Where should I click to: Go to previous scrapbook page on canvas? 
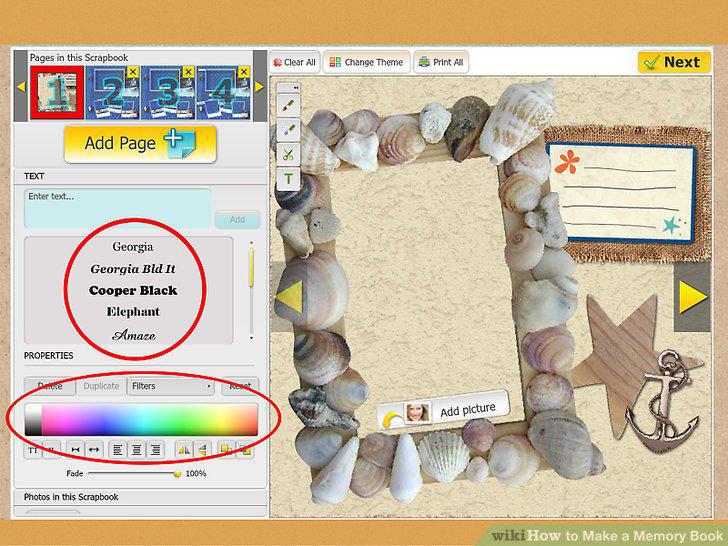pos(289,297)
